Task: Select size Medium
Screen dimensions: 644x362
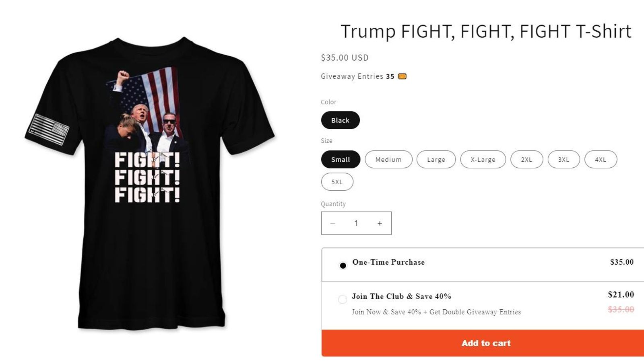Action: (388, 159)
